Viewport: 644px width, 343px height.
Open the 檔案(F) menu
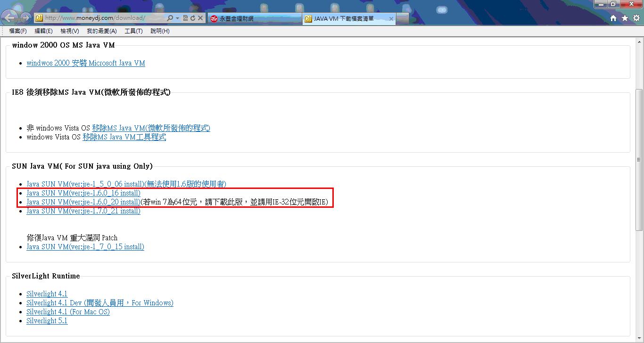click(x=18, y=31)
